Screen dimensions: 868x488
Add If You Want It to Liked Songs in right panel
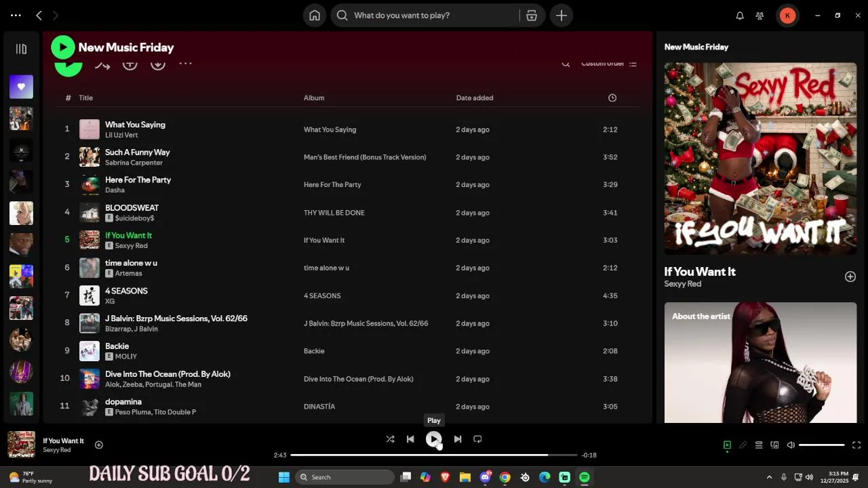[x=850, y=277]
